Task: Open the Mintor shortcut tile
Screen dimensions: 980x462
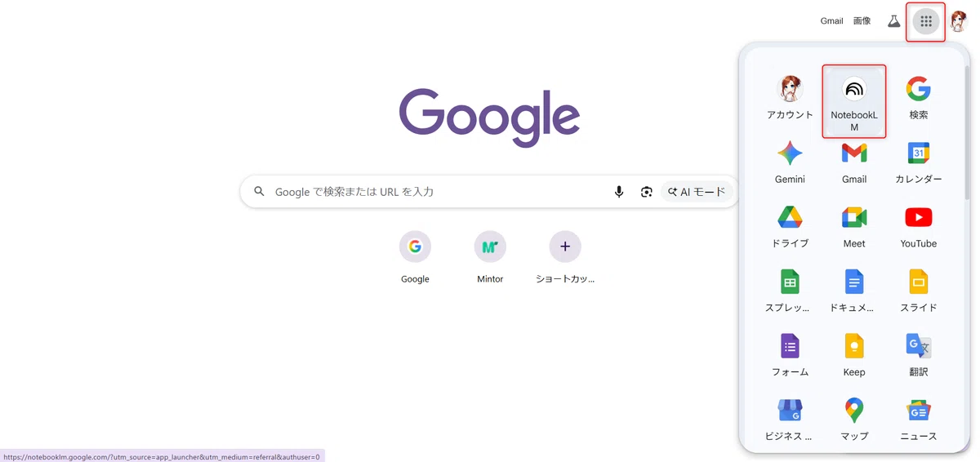Action: pyautogui.click(x=490, y=257)
